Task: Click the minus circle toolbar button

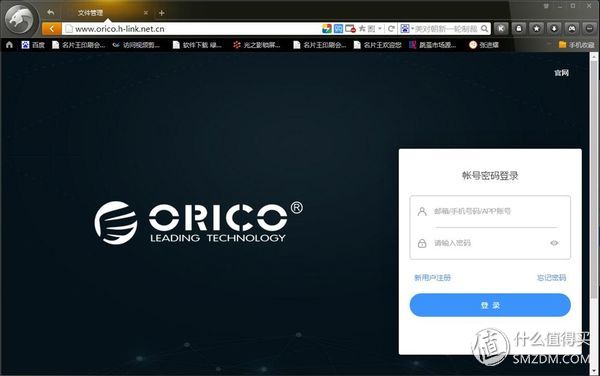Action: 589,28
